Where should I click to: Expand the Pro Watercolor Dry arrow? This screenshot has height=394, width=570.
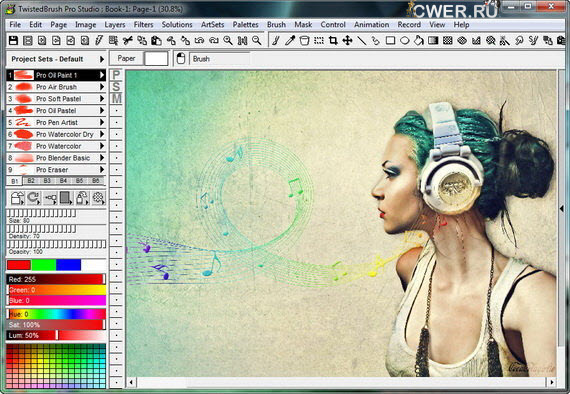point(102,134)
